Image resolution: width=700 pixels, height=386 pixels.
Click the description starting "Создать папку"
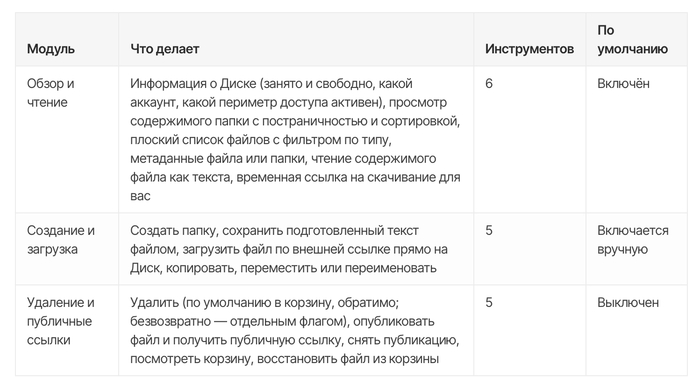pos(289,249)
